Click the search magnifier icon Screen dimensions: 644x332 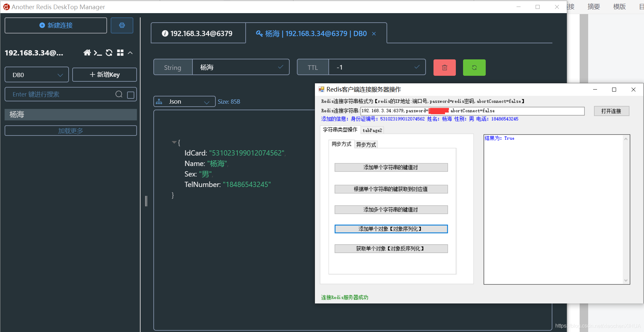tap(119, 94)
